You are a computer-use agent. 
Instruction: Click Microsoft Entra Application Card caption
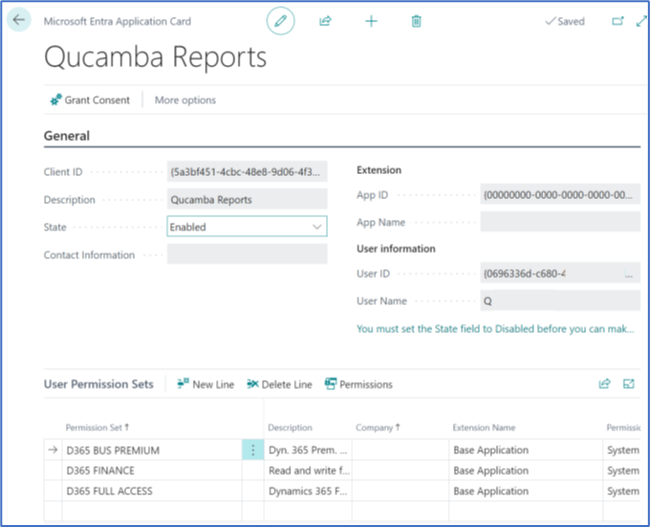click(117, 21)
